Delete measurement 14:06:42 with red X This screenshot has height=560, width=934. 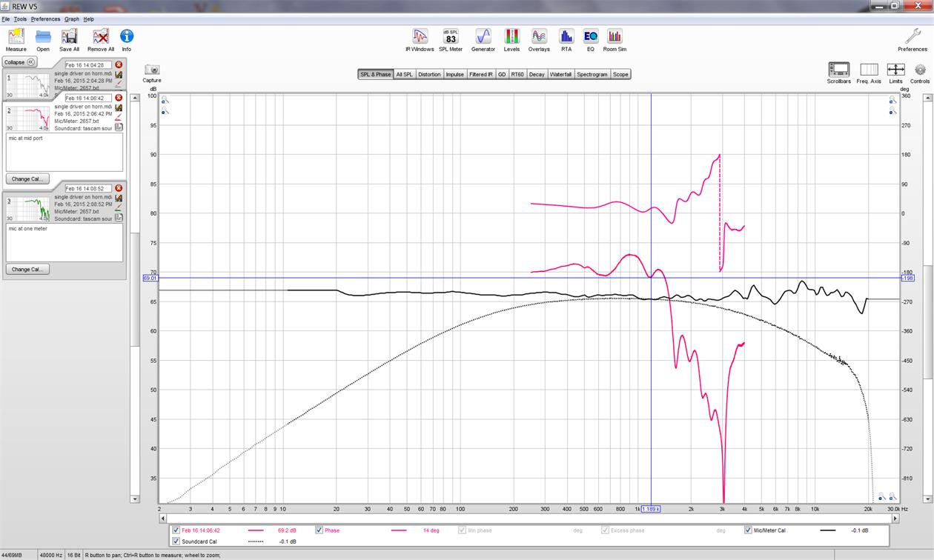click(x=119, y=98)
